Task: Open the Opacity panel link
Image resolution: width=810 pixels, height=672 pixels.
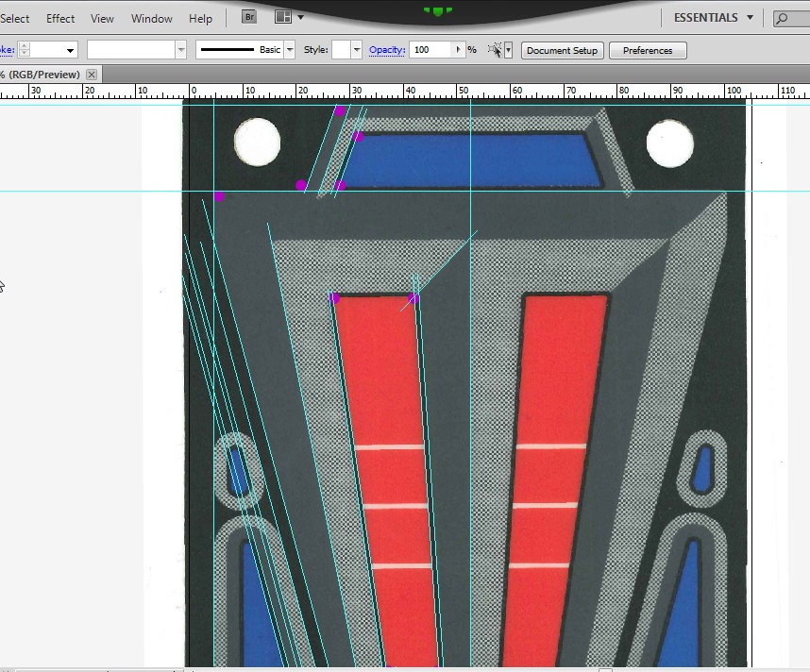Action: [386, 50]
